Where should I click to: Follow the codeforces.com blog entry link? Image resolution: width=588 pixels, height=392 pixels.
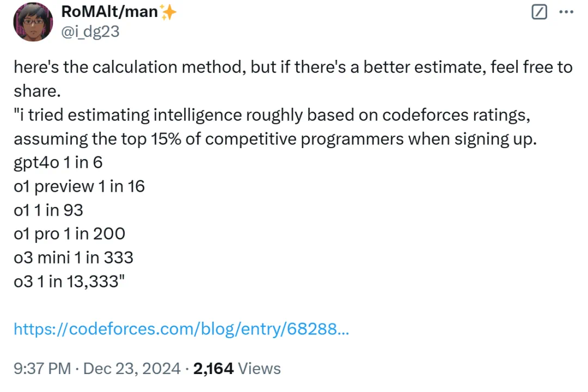[181, 329]
